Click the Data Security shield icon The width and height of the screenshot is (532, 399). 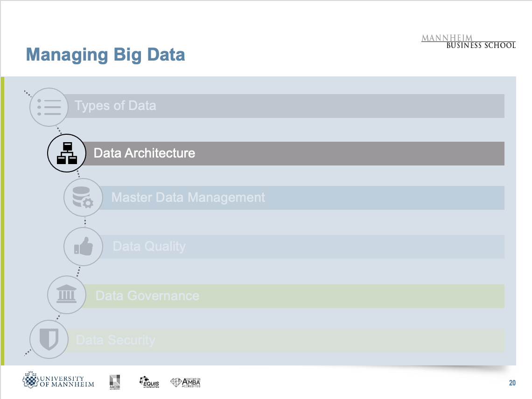point(49,339)
